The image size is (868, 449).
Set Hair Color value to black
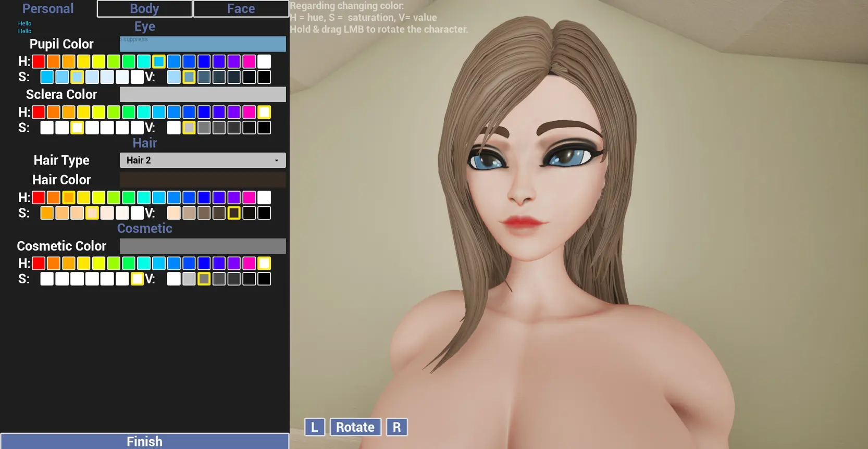click(x=264, y=213)
